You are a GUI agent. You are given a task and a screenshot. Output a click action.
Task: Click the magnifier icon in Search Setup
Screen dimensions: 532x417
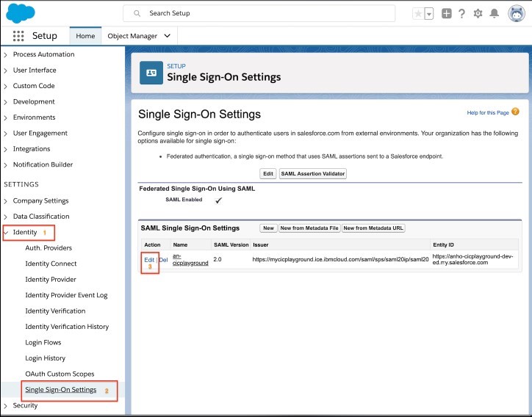tap(137, 13)
